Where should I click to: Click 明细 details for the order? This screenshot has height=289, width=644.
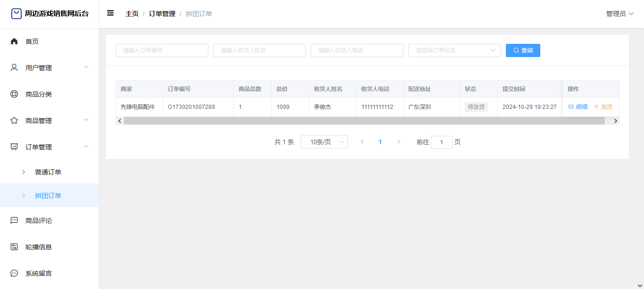[x=578, y=107]
